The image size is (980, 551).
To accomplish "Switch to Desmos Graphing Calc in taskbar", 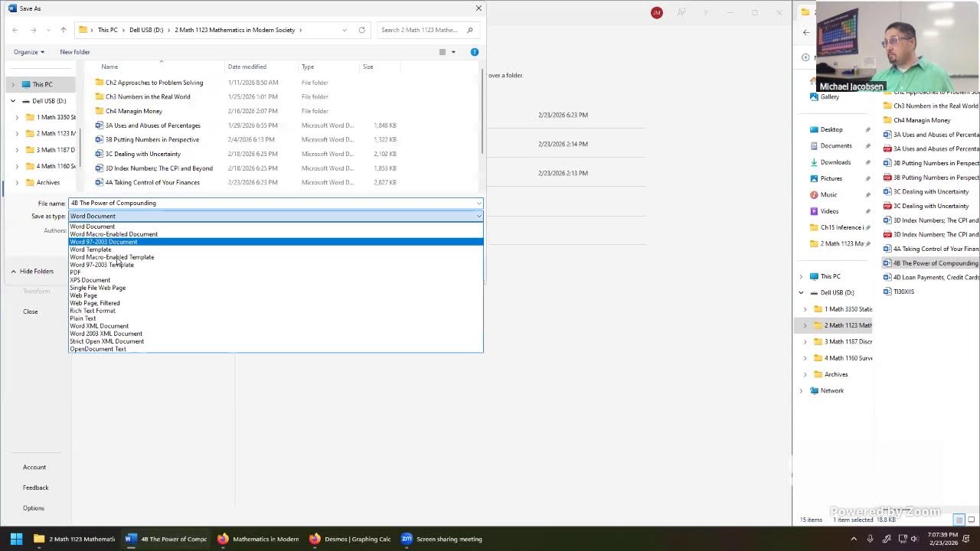I will click(x=351, y=539).
